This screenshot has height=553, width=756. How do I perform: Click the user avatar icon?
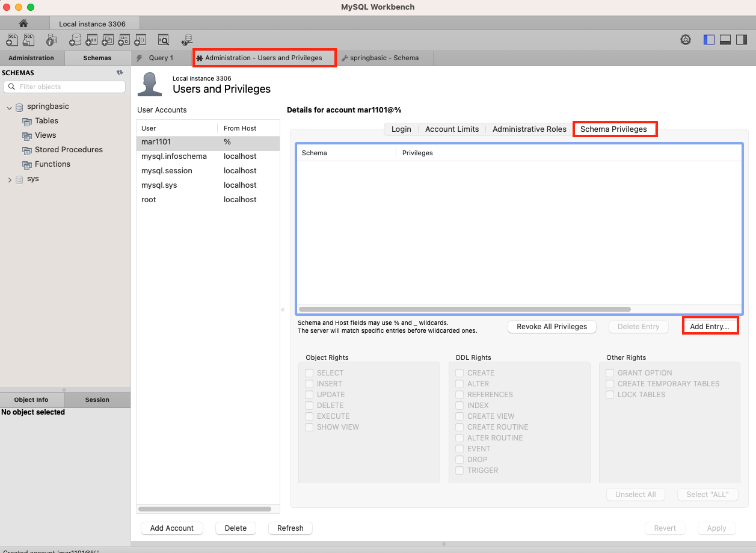click(x=150, y=84)
